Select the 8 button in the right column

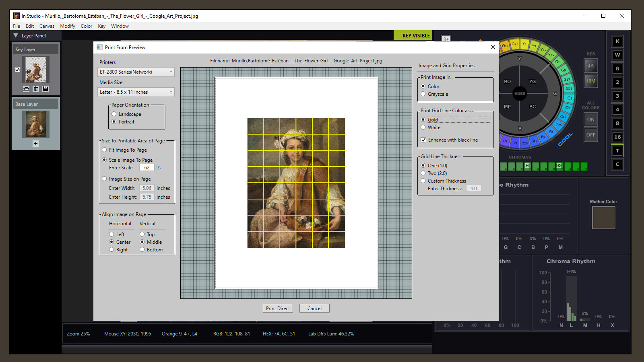(x=617, y=123)
